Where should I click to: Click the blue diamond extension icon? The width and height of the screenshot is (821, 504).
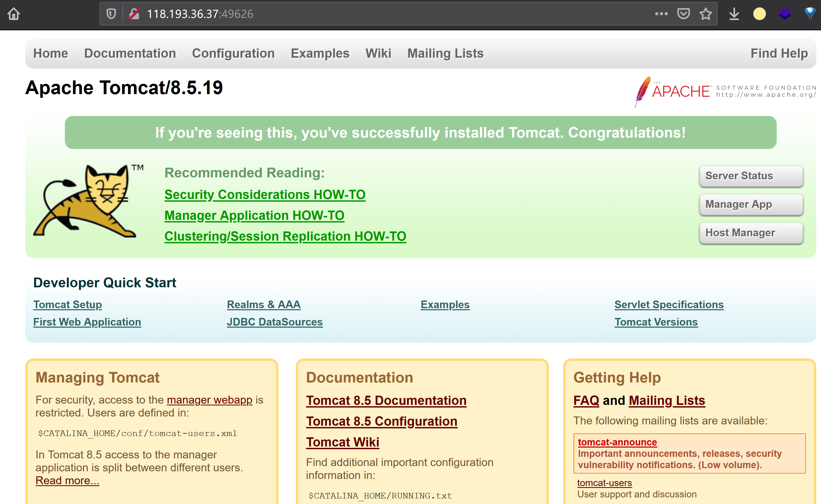point(810,13)
